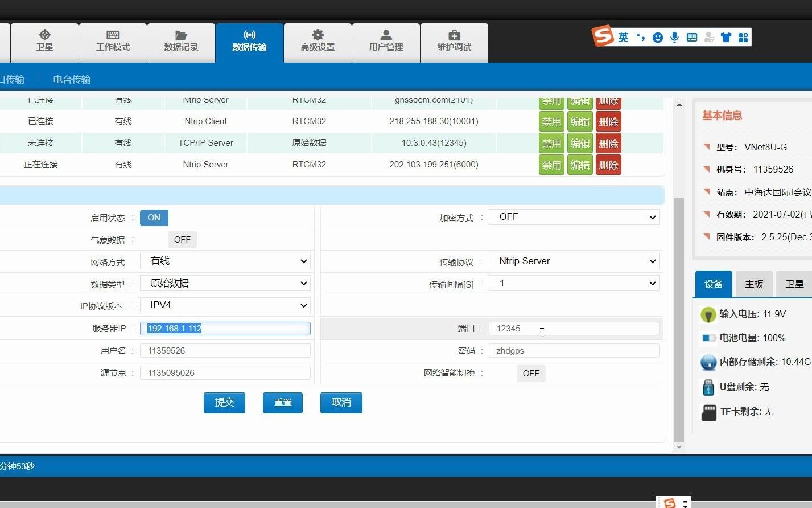The image size is (812, 508).
Task: Click 删除 for the 202.103.199.251 row
Action: (608, 165)
